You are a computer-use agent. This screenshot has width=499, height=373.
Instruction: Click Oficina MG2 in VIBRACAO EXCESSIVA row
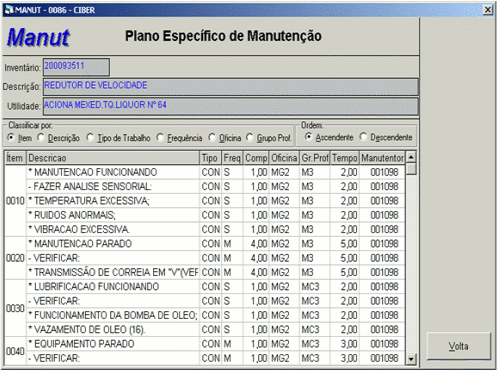pyautogui.click(x=284, y=230)
